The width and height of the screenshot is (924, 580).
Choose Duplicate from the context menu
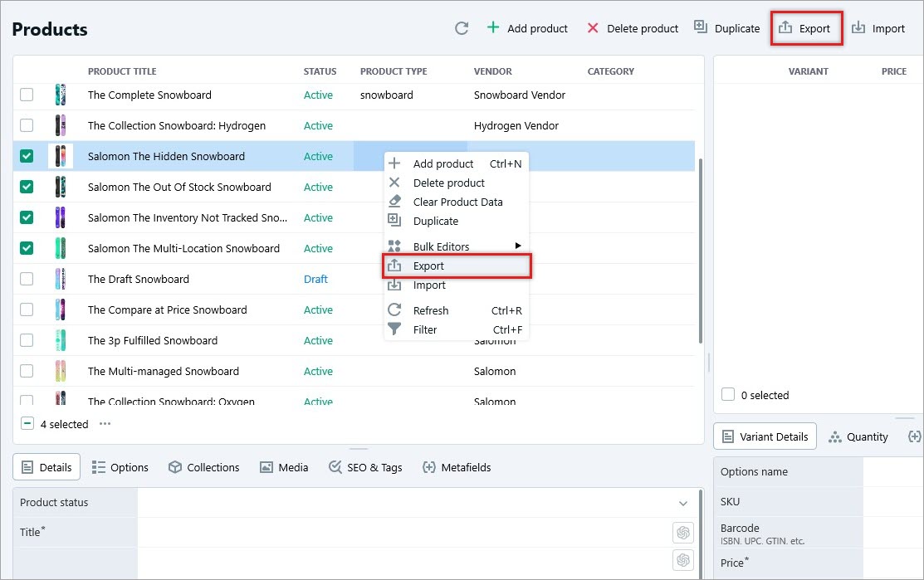coord(456,222)
